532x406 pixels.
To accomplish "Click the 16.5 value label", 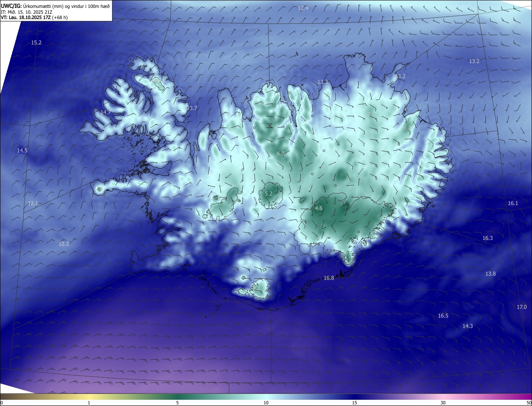I will tap(443, 316).
